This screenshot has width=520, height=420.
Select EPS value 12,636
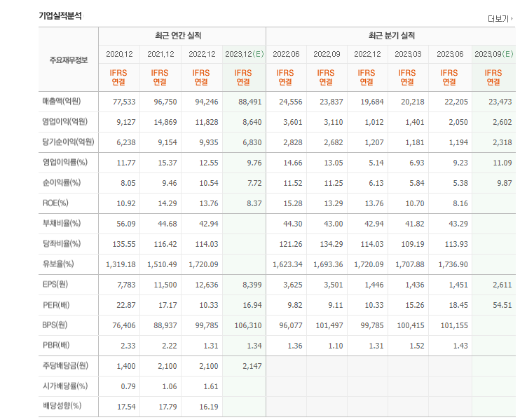click(x=207, y=285)
